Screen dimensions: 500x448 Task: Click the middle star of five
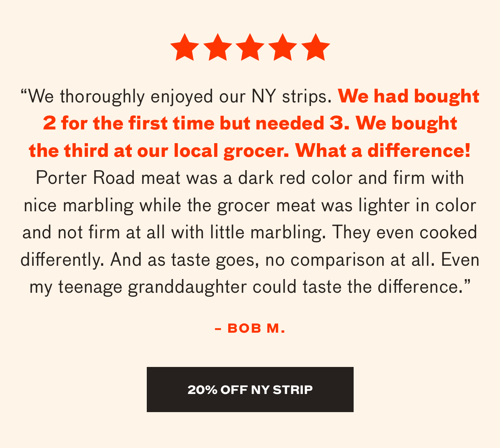coord(250,47)
